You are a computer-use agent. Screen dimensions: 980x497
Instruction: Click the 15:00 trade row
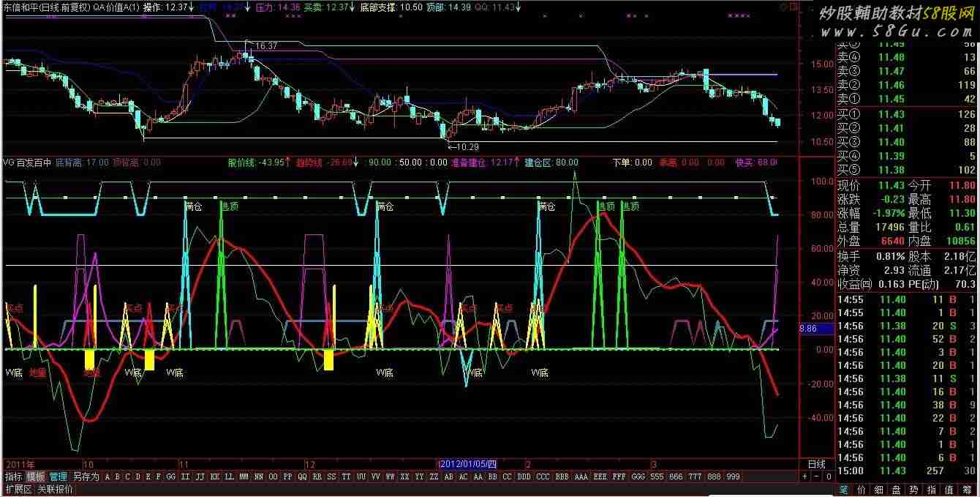point(906,471)
